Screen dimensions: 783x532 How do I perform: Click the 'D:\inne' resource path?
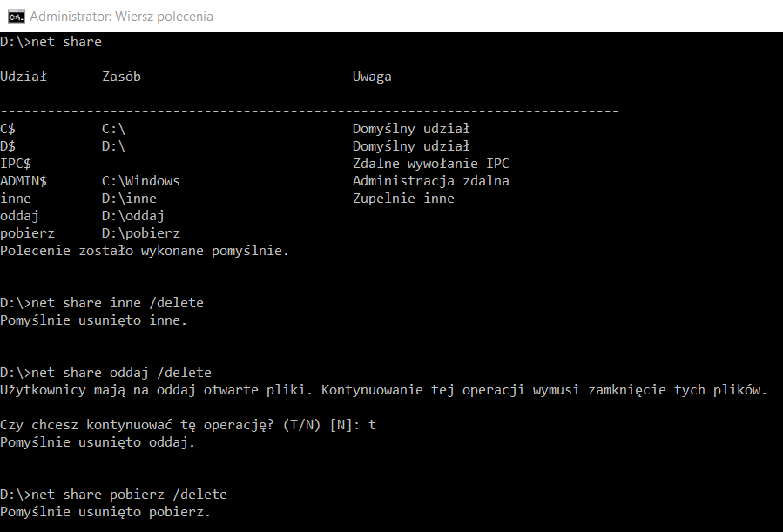(129, 199)
